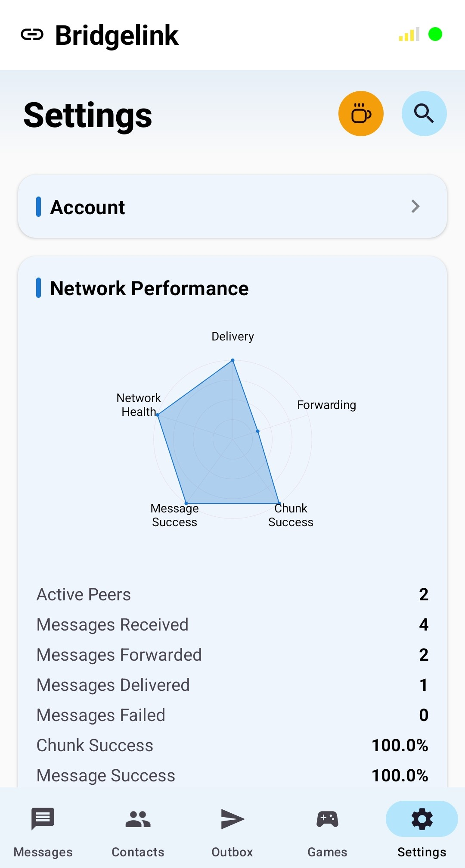Image resolution: width=465 pixels, height=868 pixels.
Task: Tap the Bridgelink app title
Action: point(117,35)
